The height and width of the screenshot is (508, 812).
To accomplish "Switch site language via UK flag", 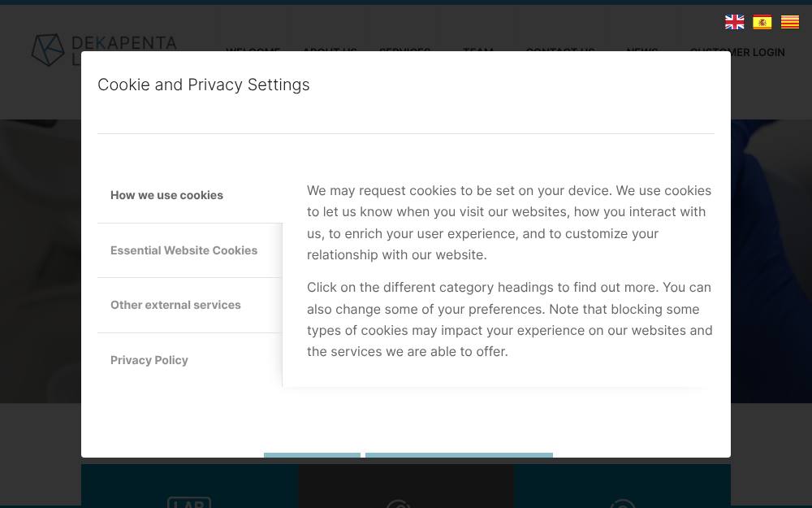I will [x=734, y=22].
